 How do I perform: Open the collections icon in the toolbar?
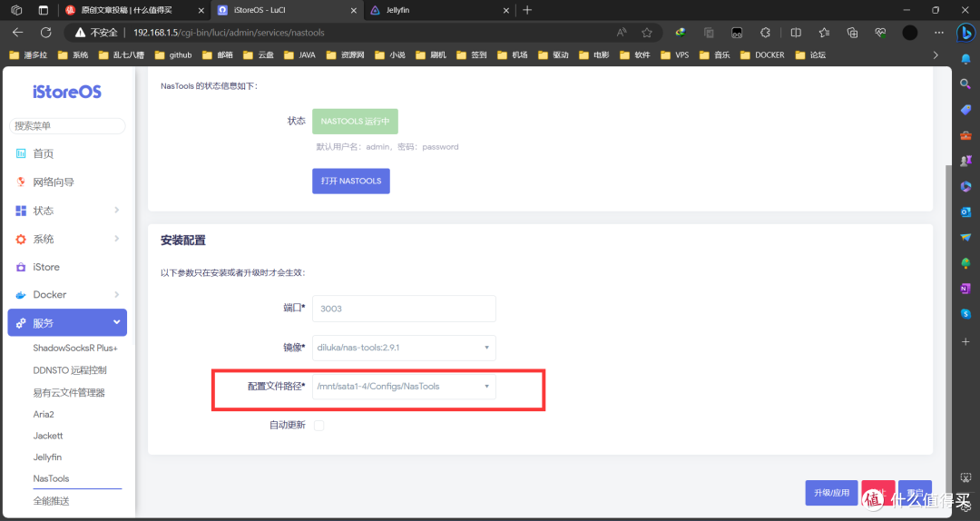pos(852,33)
